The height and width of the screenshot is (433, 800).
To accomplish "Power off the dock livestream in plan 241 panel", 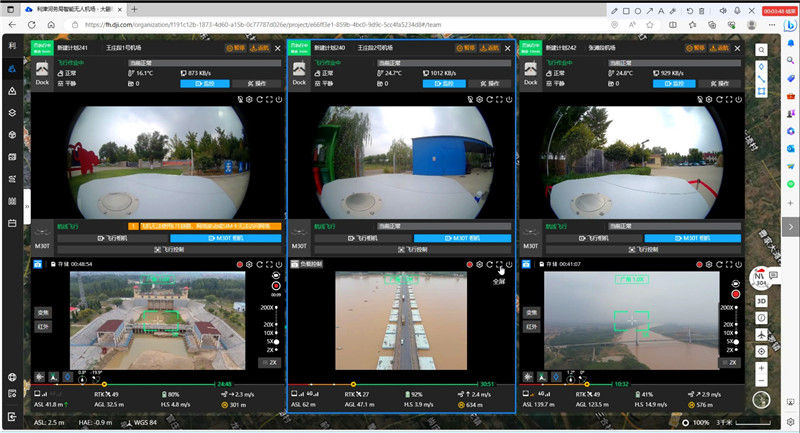I will click(279, 99).
